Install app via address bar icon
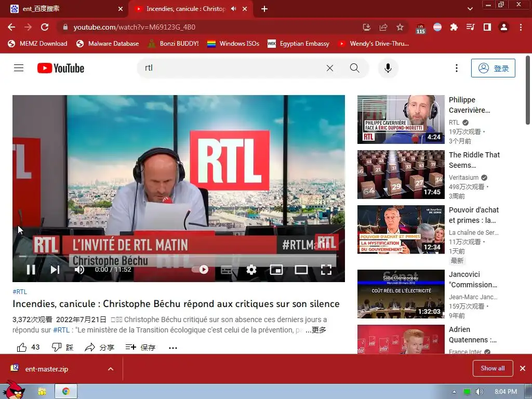Screen dimensions: 532x399 (x=366, y=27)
